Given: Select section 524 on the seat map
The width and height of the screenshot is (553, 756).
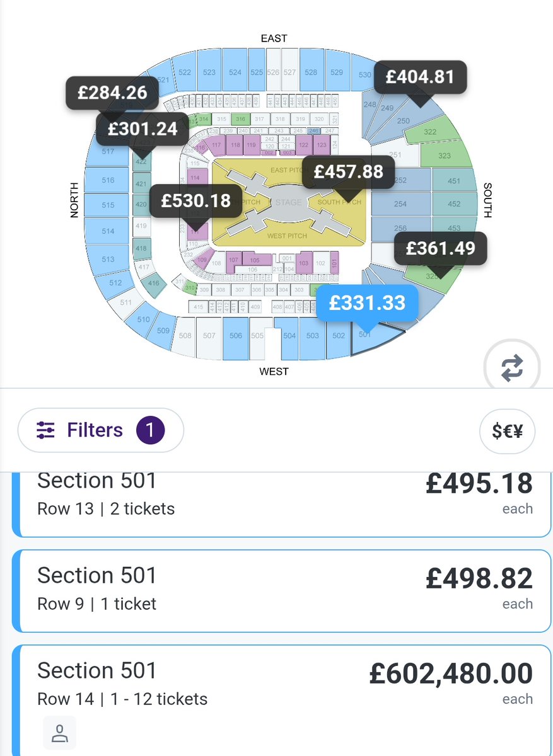Looking at the screenshot, I should pyautogui.click(x=235, y=72).
